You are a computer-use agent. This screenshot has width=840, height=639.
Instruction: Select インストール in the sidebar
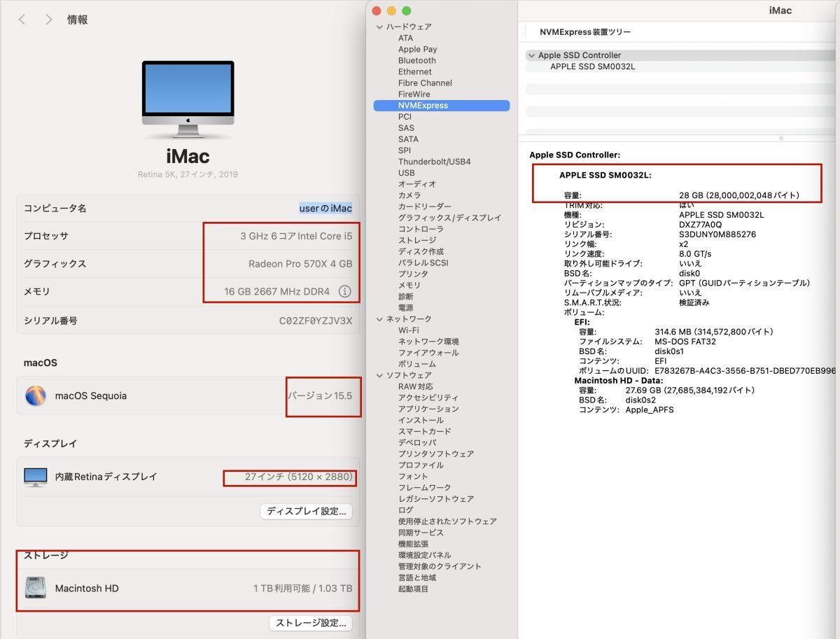tap(421, 420)
